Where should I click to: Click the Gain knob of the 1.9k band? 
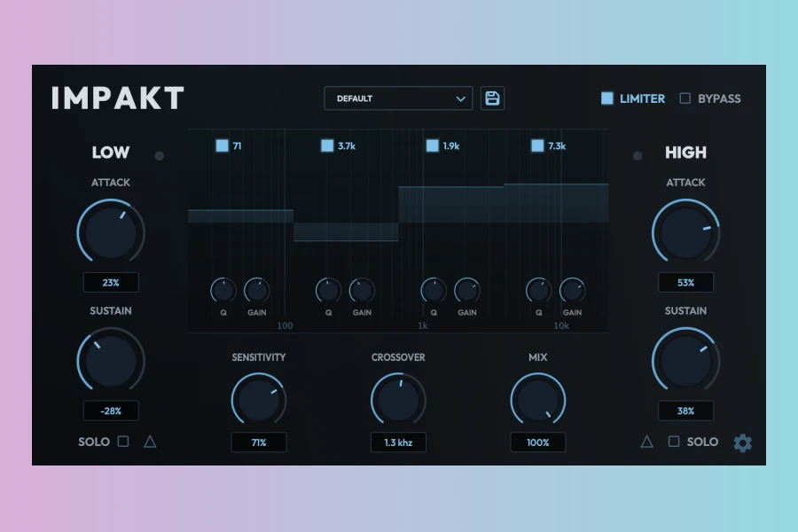(466, 291)
